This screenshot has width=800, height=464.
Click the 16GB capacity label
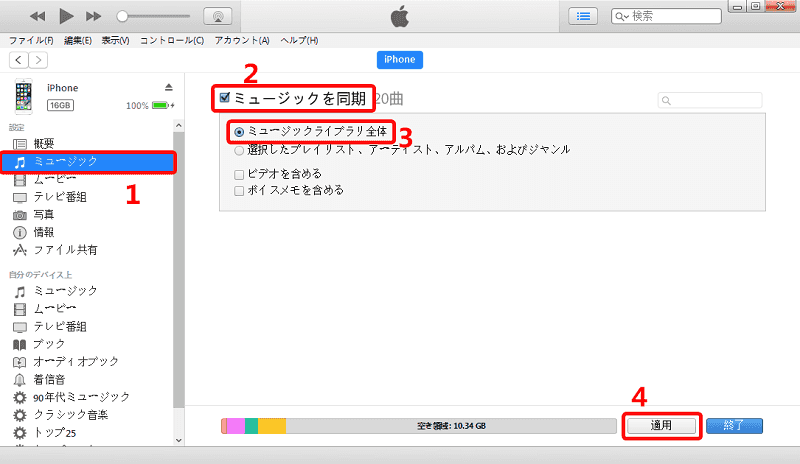coord(60,105)
